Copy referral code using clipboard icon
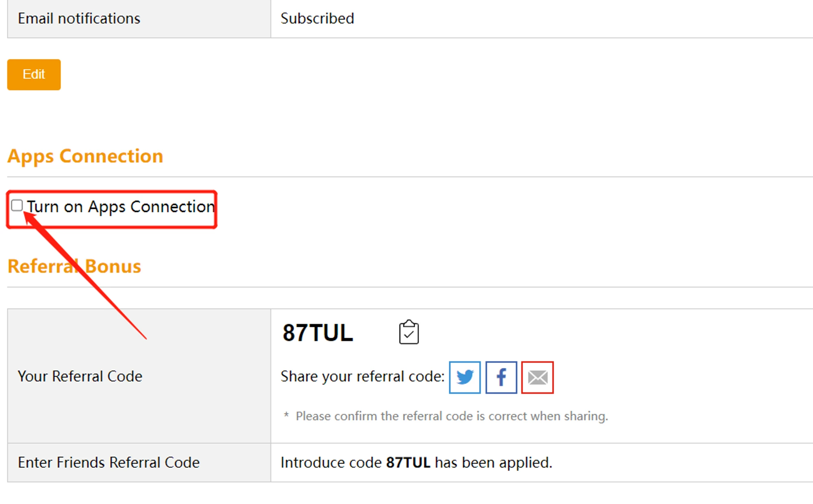Image resolution: width=813 pixels, height=504 pixels. click(409, 332)
